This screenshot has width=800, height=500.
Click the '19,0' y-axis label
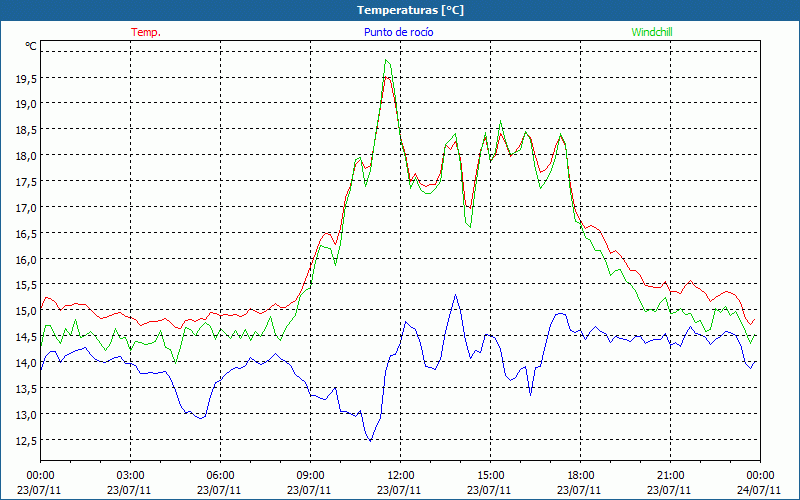27,104
